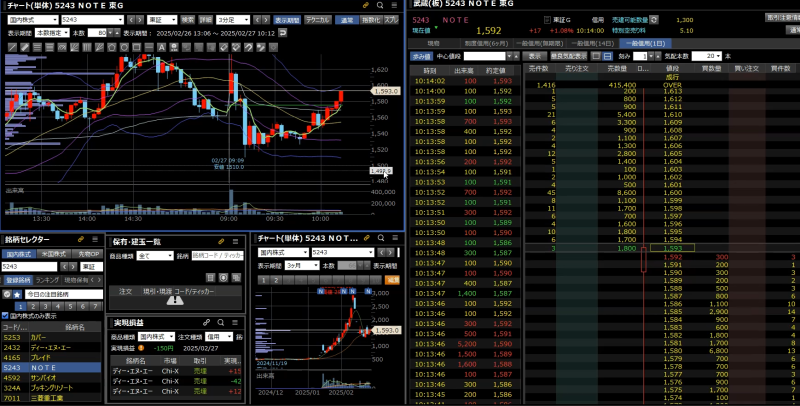Image resolution: width=800 pixels, height=406 pixels.
Task: Click 詳細 button in top chart
Action: 205,20
